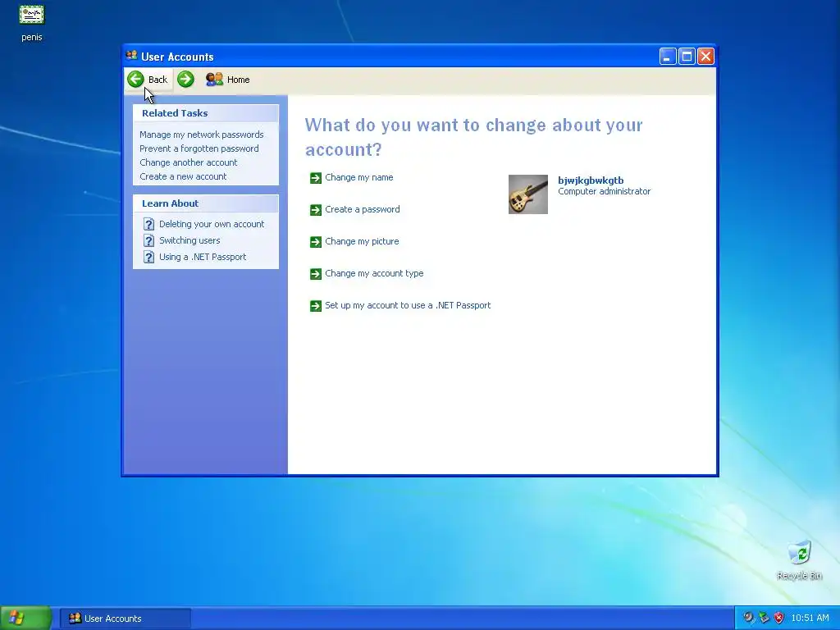Viewport: 840px width, 630px height.
Task: Click the Computer administrator text
Action: click(605, 191)
